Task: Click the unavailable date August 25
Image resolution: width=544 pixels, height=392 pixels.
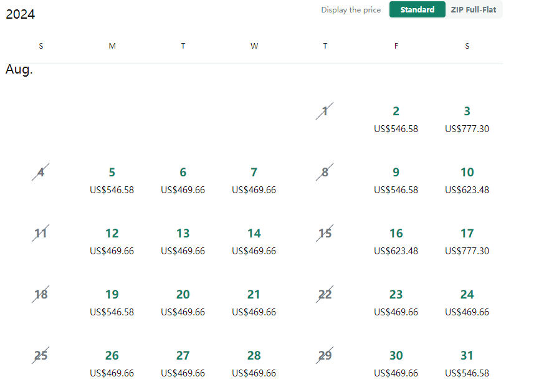Action: (x=41, y=355)
